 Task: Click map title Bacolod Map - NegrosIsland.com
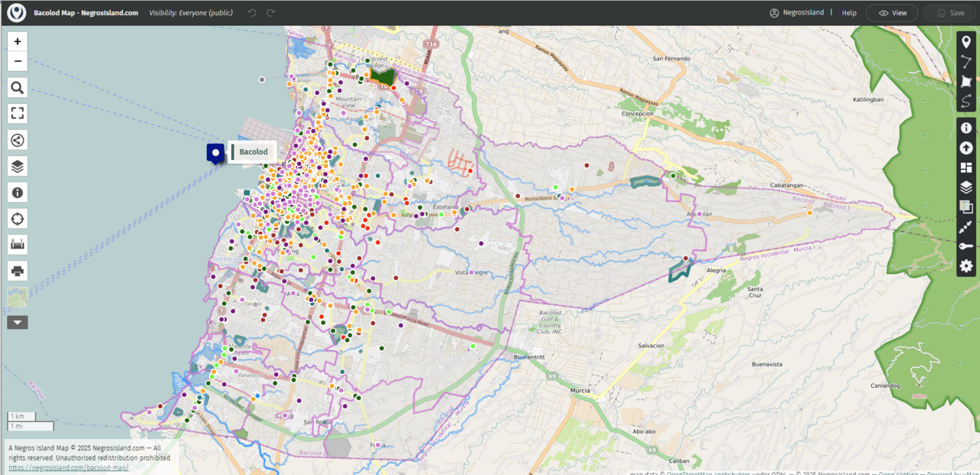[86, 13]
